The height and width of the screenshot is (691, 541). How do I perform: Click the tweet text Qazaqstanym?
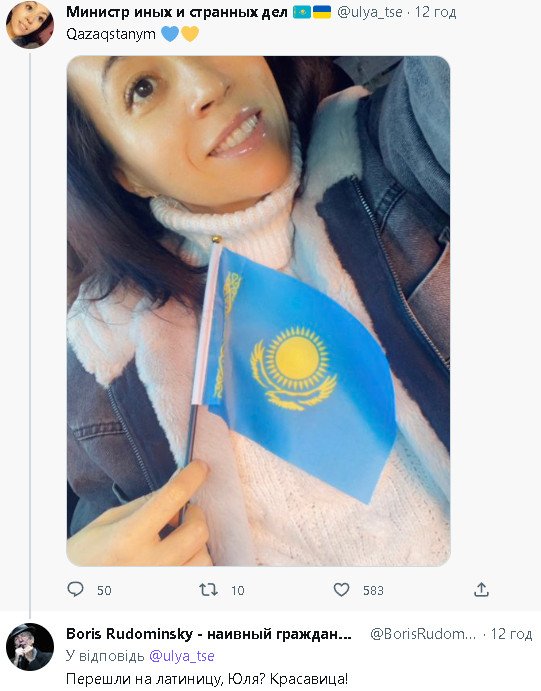111,34
